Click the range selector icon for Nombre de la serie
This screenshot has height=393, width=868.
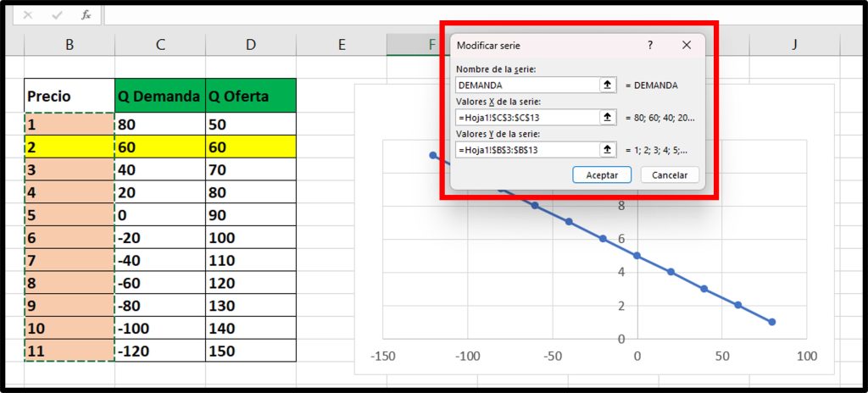[x=607, y=86]
